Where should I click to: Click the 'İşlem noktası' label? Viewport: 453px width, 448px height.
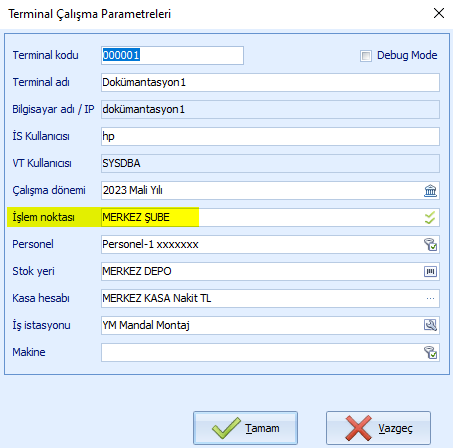pos(43,217)
